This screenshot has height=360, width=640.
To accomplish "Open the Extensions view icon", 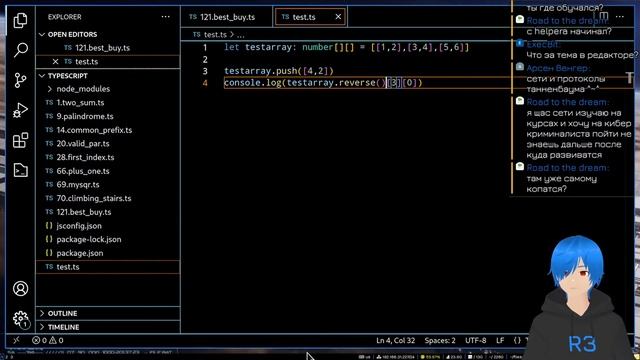I will click(20, 140).
